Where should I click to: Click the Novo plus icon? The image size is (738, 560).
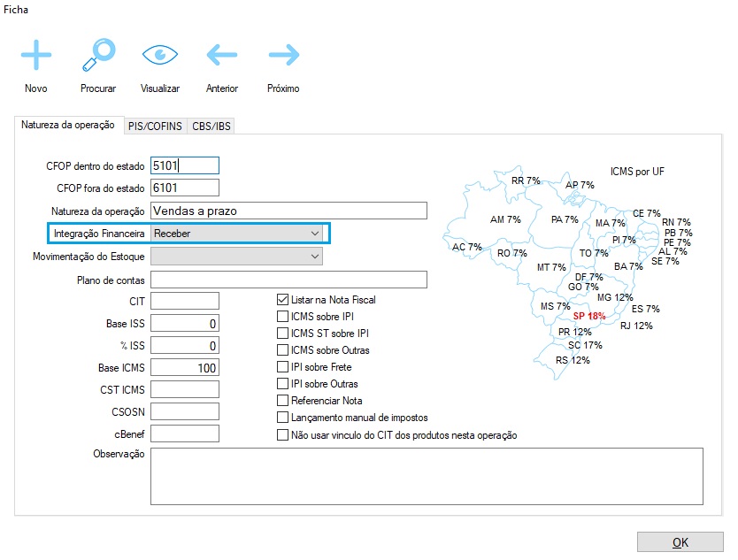click(x=36, y=56)
